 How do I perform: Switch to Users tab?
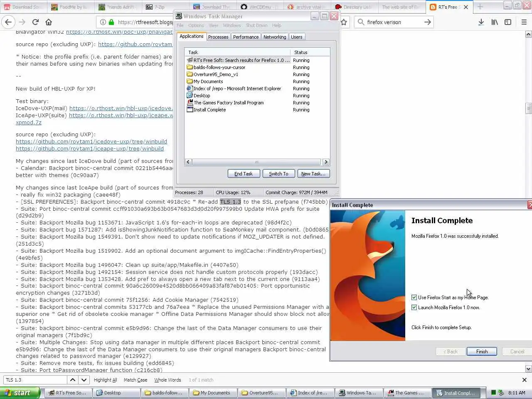click(x=296, y=37)
